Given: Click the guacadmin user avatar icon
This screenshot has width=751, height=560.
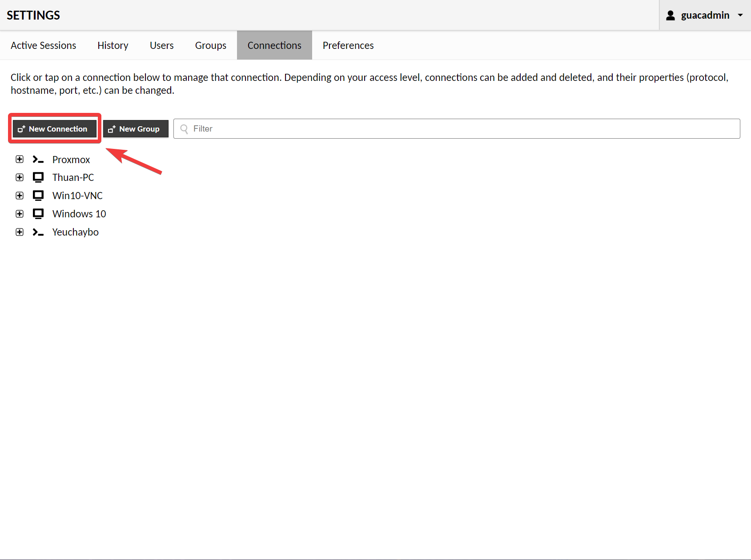Looking at the screenshot, I should pyautogui.click(x=671, y=16).
